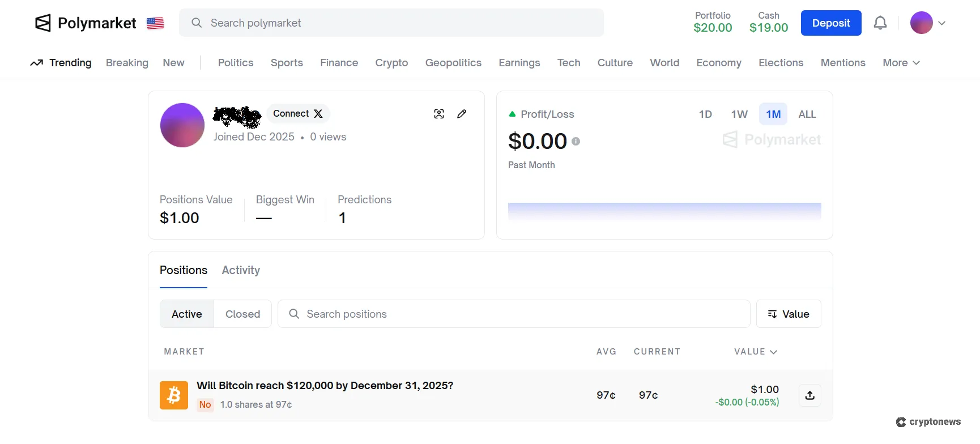Open the account avatar dropdown
This screenshot has height=444, width=980.
[928, 23]
